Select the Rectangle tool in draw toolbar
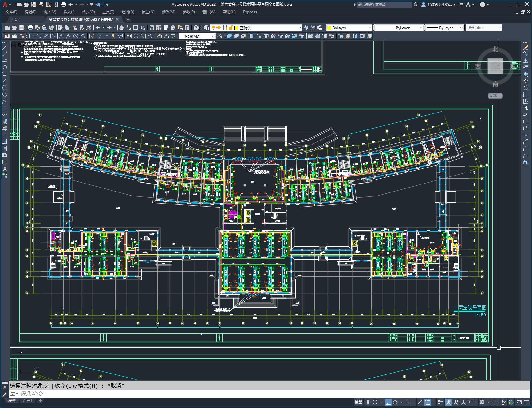 pos(5,74)
